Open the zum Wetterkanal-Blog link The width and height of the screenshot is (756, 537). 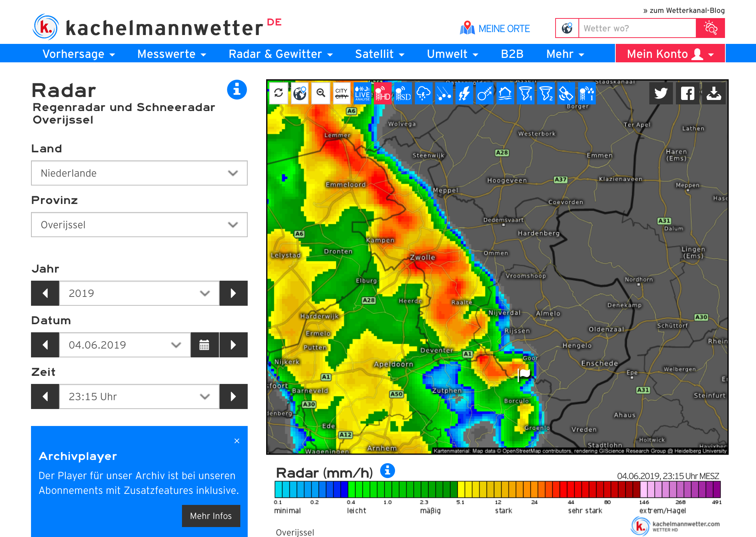tap(684, 10)
